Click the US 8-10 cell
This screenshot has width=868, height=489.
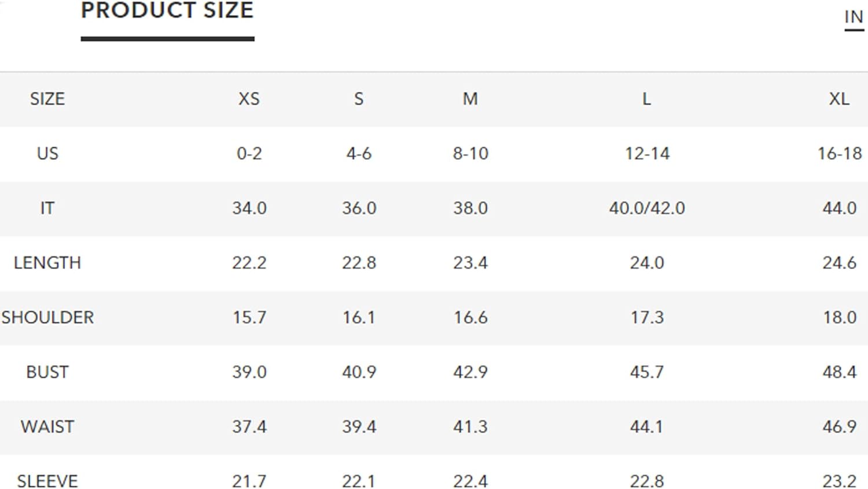click(470, 153)
